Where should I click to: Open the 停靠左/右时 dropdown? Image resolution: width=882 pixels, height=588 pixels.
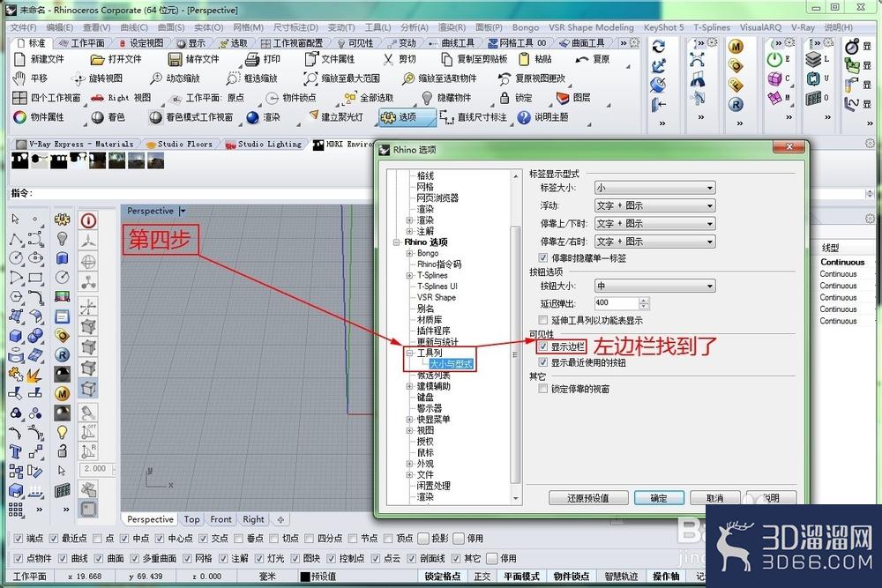point(654,242)
